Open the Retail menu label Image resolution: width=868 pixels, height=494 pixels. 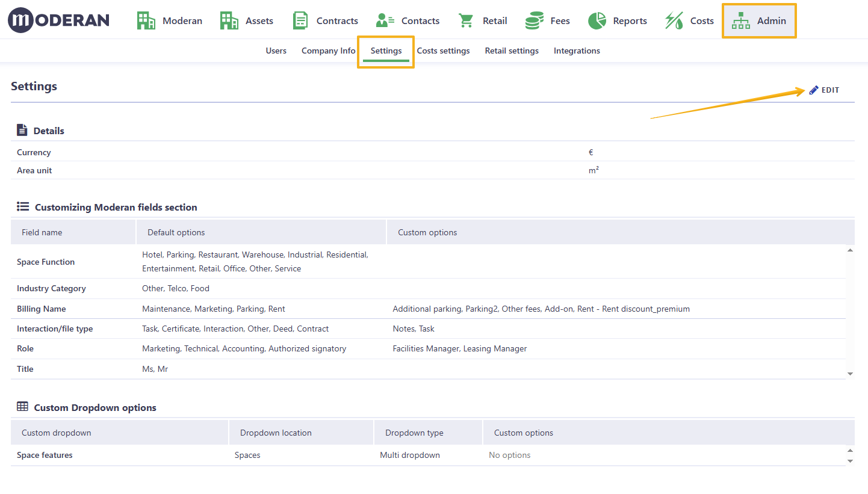495,20
